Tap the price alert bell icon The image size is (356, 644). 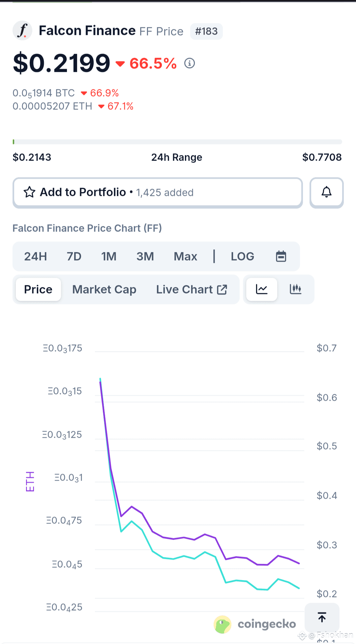(326, 193)
